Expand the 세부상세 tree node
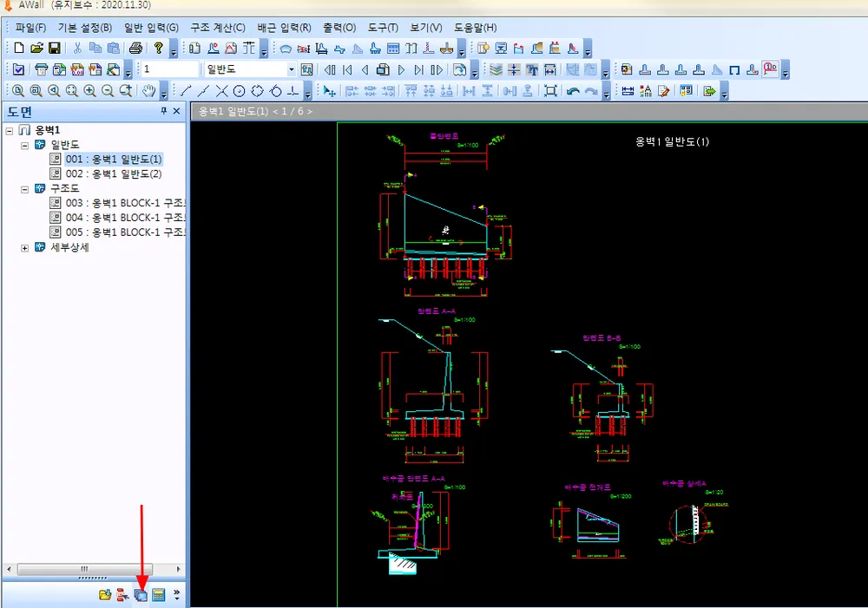868x608 pixels. click(x=24, y=248)
